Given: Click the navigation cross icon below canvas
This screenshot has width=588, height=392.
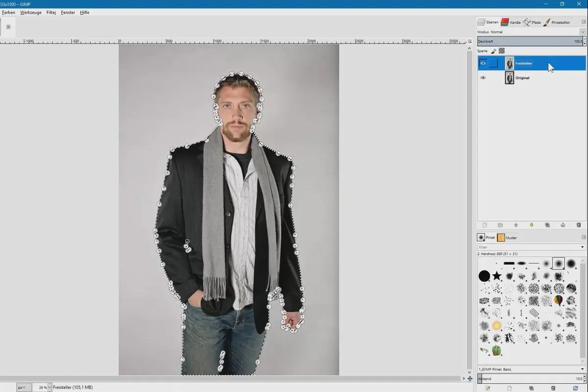Looking at the screenshot, I should (x=470, y=379).
